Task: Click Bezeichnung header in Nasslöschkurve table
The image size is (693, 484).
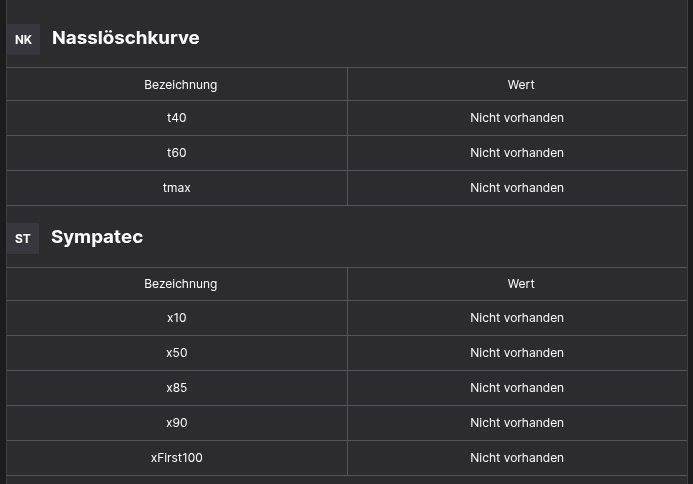Action: (x=180, y=85)
